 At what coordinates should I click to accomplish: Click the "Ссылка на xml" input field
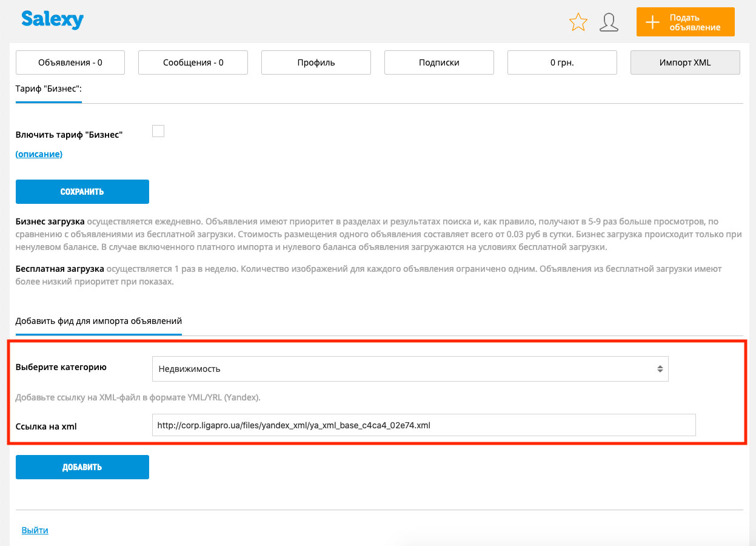tap(423, 425)
